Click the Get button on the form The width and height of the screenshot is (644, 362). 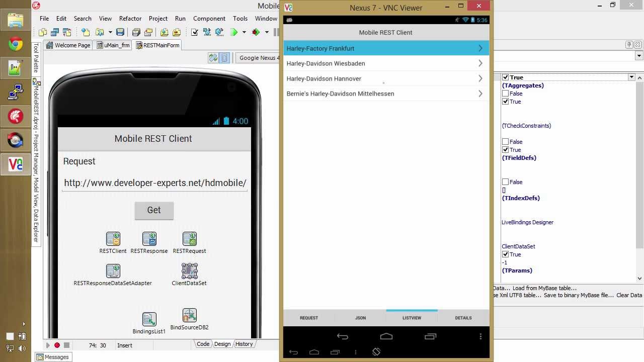click(154, 211)
